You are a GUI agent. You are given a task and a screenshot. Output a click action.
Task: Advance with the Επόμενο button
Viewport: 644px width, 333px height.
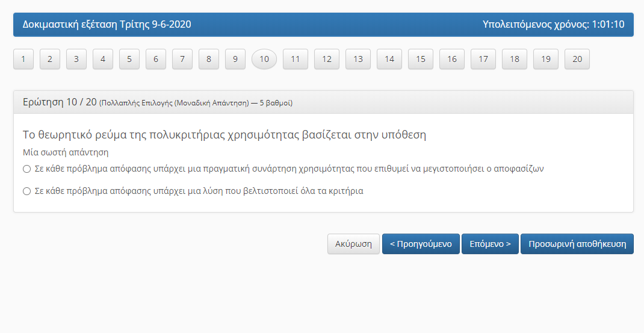(490, 244)
